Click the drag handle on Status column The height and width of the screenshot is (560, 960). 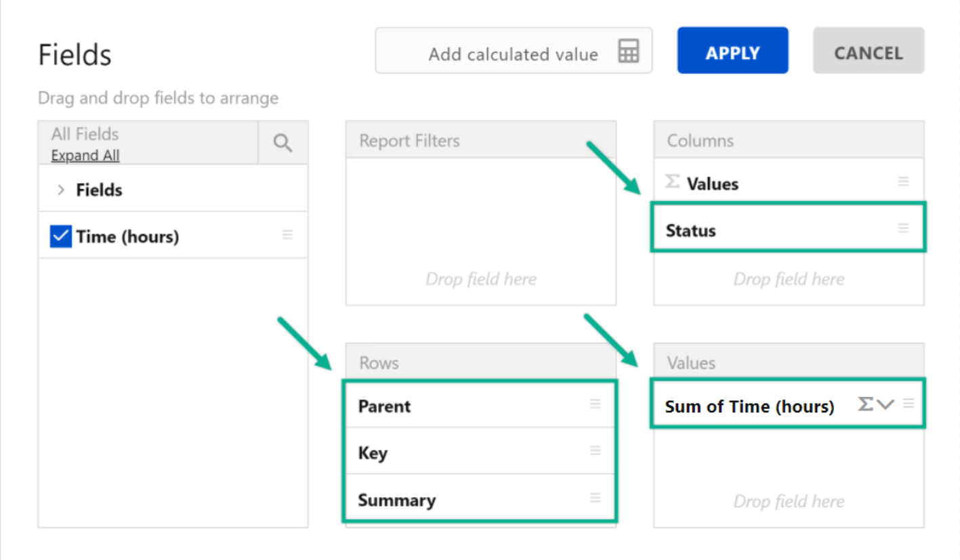point(902,228)
